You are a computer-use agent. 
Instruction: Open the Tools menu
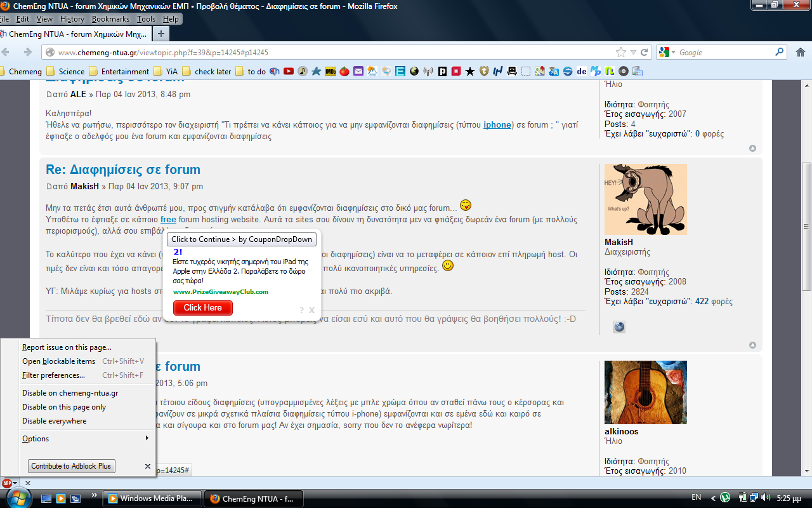tap(146, 19)
